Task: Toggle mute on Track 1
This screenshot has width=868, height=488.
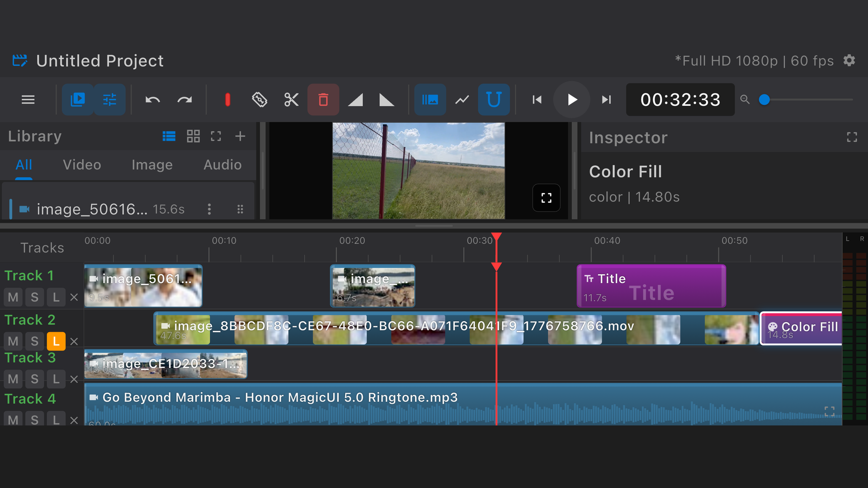Action: click(13, 297)
